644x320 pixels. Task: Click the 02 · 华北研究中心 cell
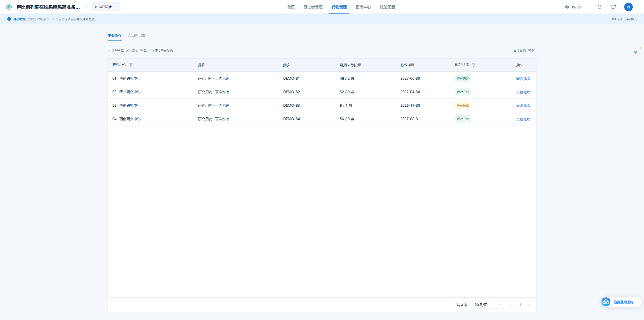(126, 92)
